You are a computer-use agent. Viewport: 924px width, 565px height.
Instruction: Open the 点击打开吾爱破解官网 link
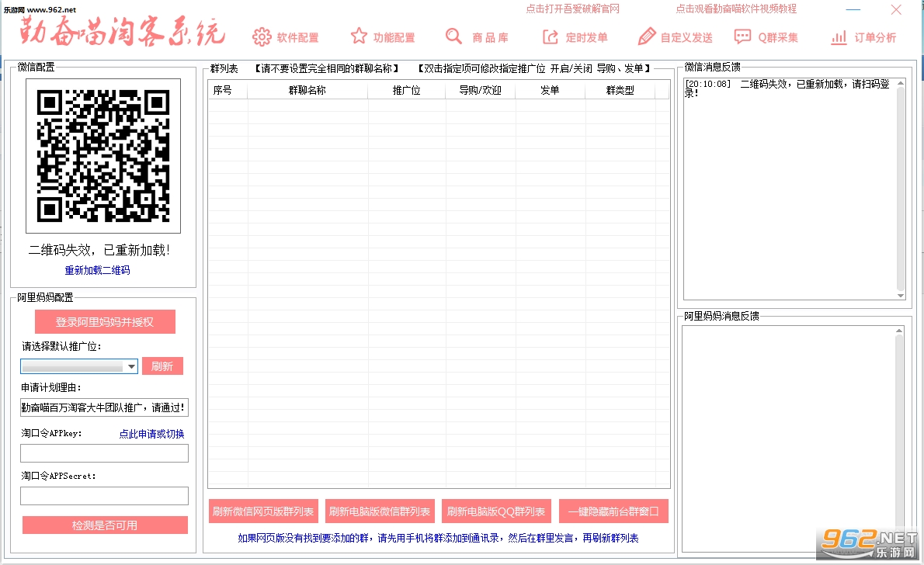573,9
